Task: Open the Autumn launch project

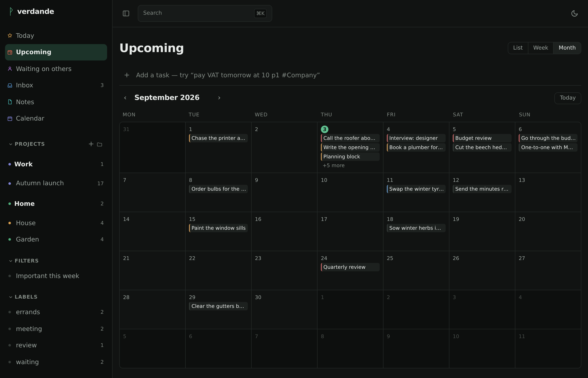Action: coord(56,183)
